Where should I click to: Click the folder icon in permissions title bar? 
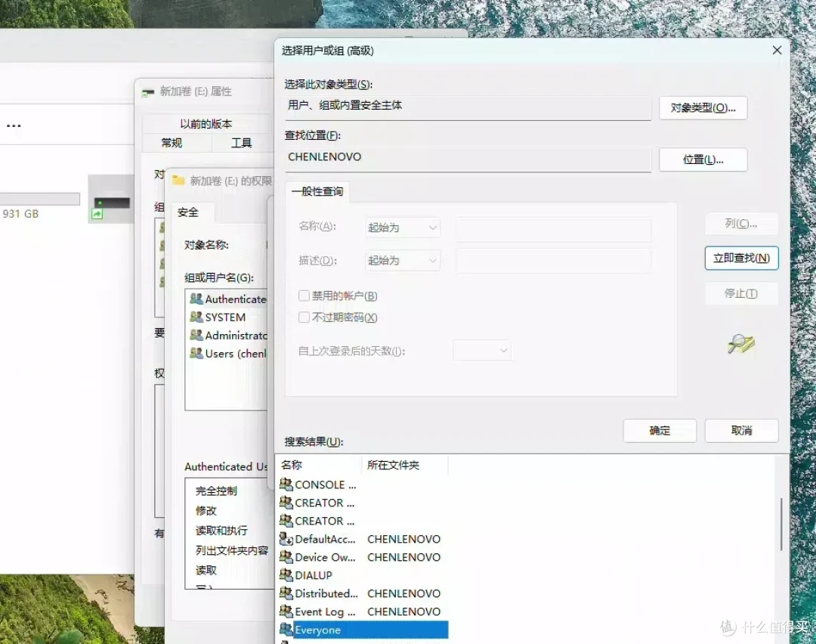178,180
